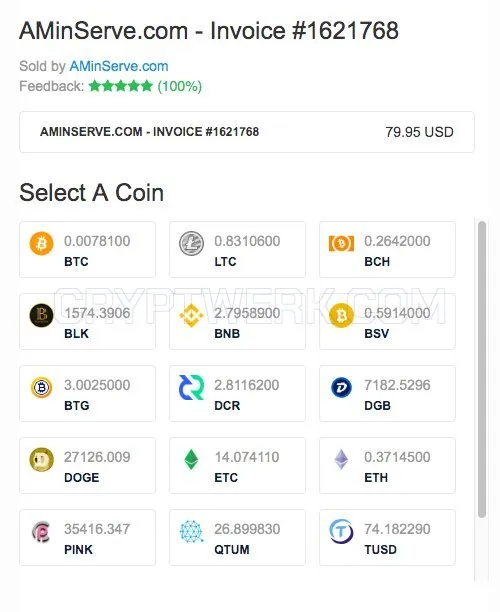Choose the Litecoin LTC icon
The image size is (500, 612).
pyautogui.click(x=191, y=244)
